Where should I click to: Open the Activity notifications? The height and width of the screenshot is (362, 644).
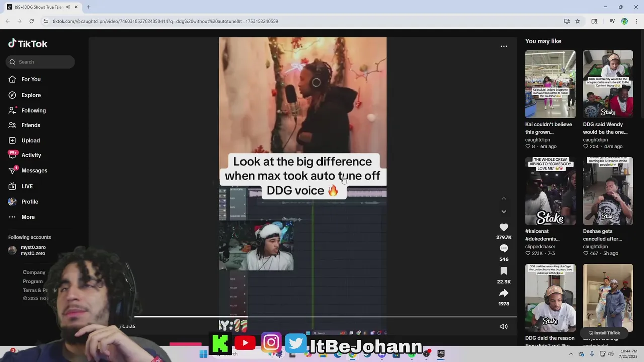[31, 155]
